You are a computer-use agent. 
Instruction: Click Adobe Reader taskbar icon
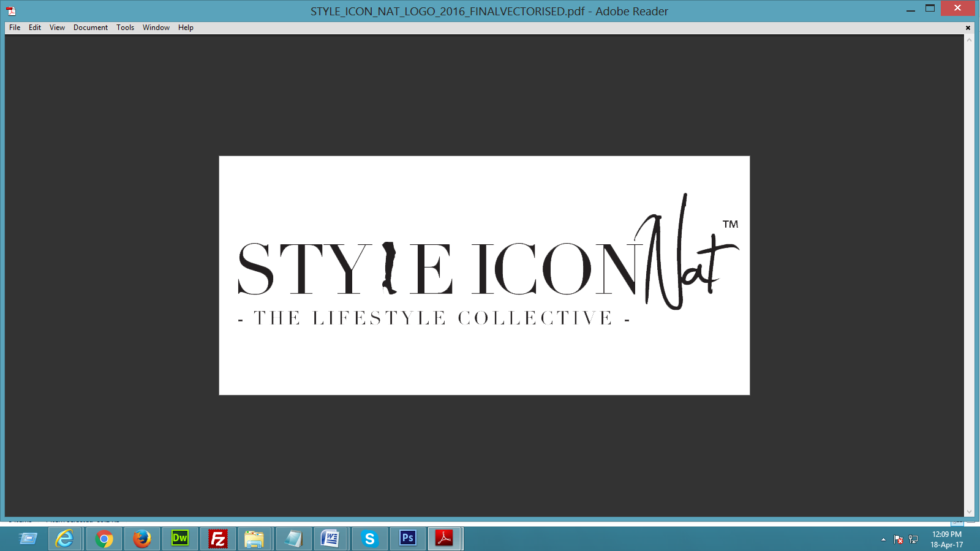[445, 539]
